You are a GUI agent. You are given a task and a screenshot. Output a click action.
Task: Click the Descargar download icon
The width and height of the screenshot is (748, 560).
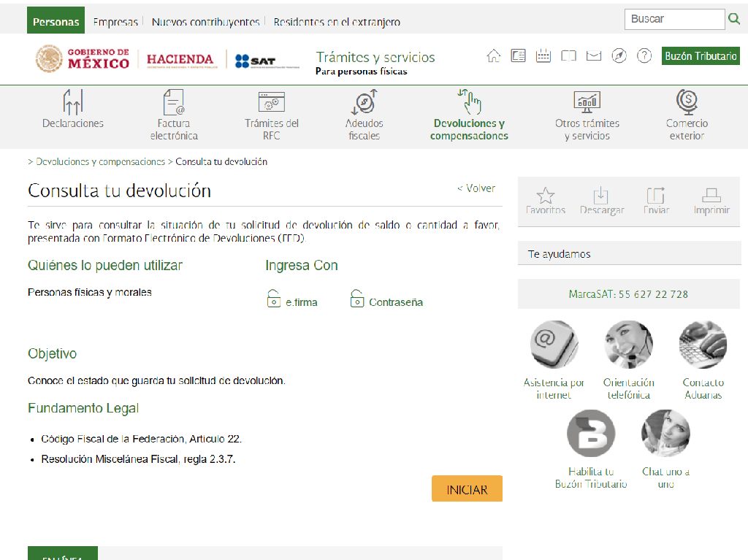click(601, 196)
